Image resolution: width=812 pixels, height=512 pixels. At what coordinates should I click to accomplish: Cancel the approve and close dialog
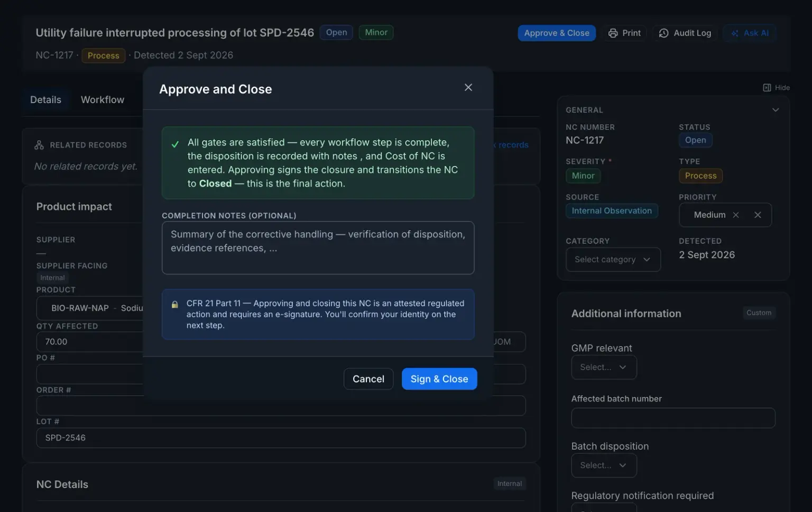[x=368, y=379]
